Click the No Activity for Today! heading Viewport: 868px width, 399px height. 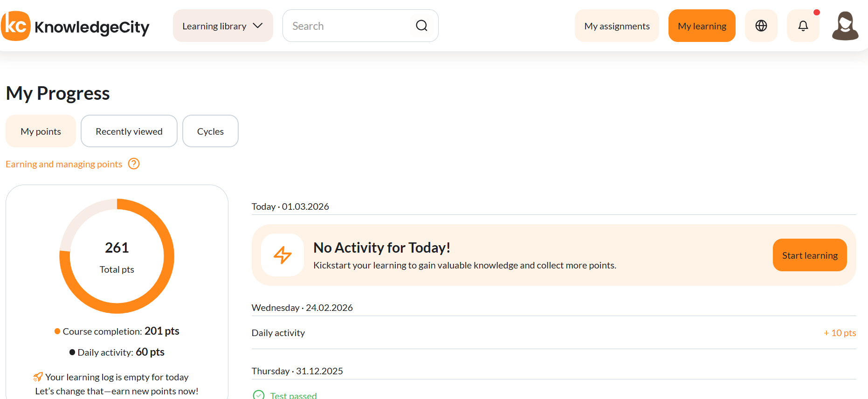[x=382, y=248]
